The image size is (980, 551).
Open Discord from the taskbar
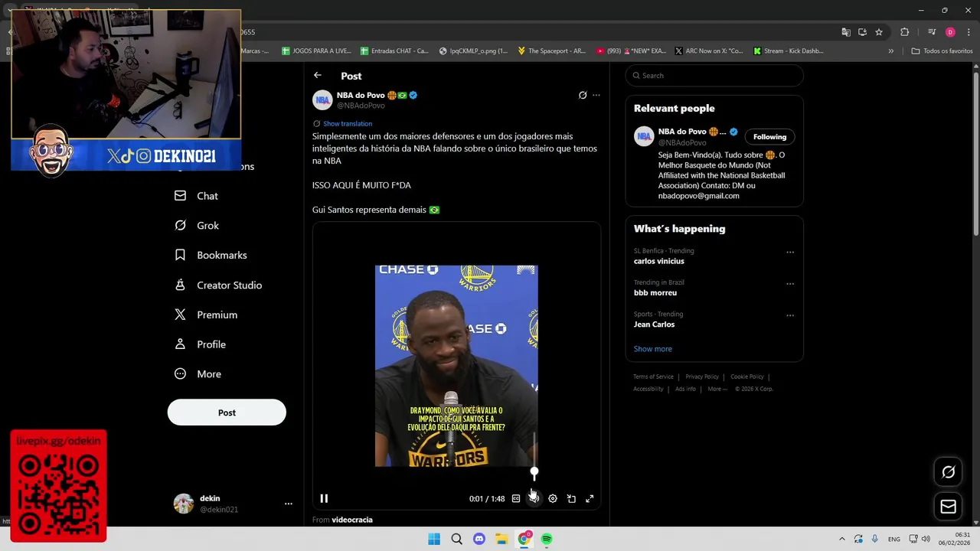tap(479, 539)
